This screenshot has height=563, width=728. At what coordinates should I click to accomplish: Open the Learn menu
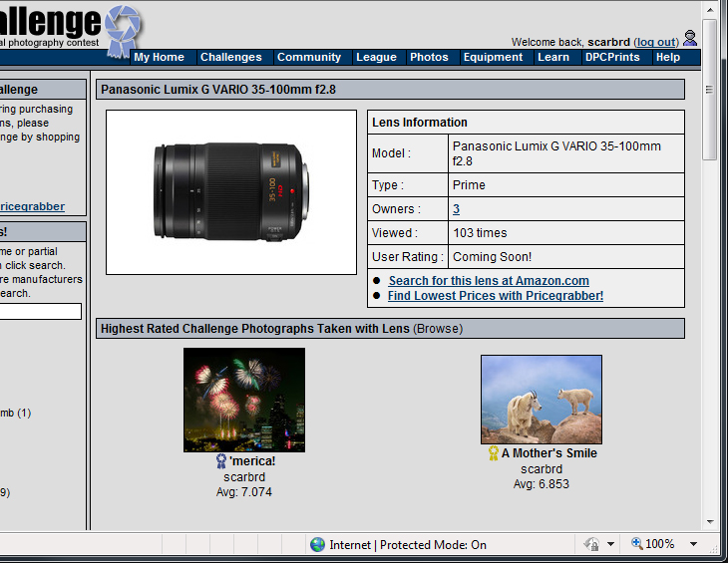[x=553, y=57]
